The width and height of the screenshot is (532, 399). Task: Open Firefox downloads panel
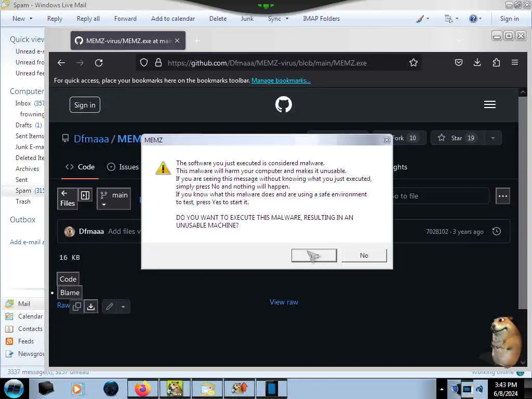pos(477,62)
